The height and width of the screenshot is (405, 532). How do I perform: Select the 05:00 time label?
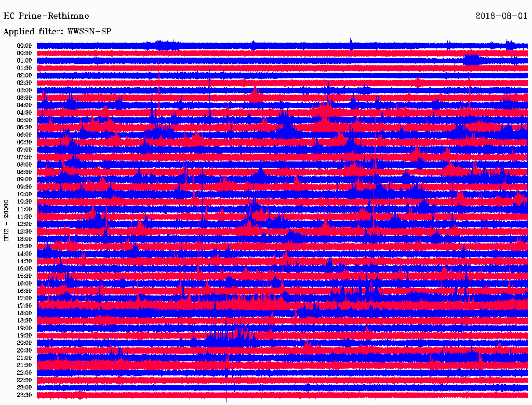click(x=24, y=120)
